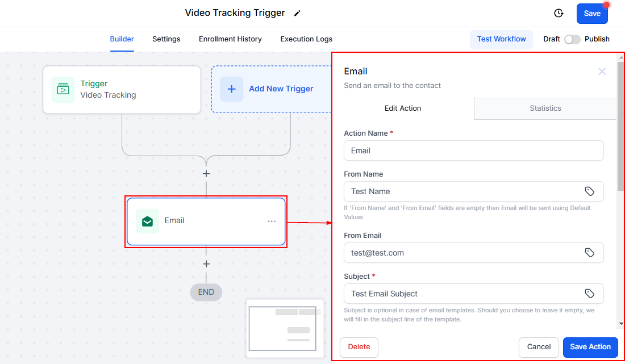The image size is (625, 364).
Task: Click the tag icon in From Name field
Action: pyautogui.click(x=590, y=191)
